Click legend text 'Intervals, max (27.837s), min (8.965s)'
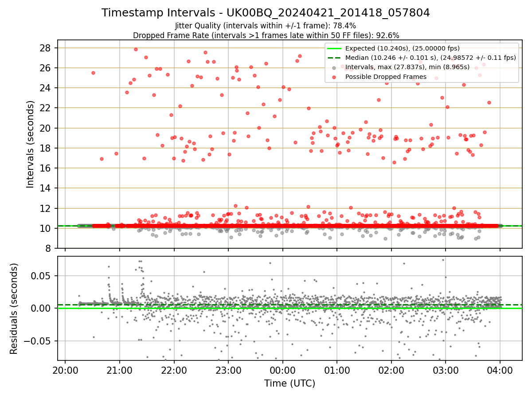Screen dimensions: 532x399 [407, 67]
